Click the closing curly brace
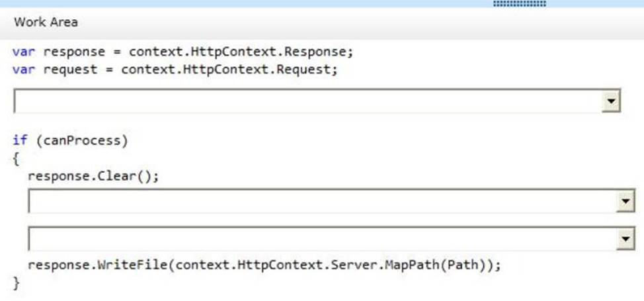This screenshot has height=301, width=644. coord(16,282)
